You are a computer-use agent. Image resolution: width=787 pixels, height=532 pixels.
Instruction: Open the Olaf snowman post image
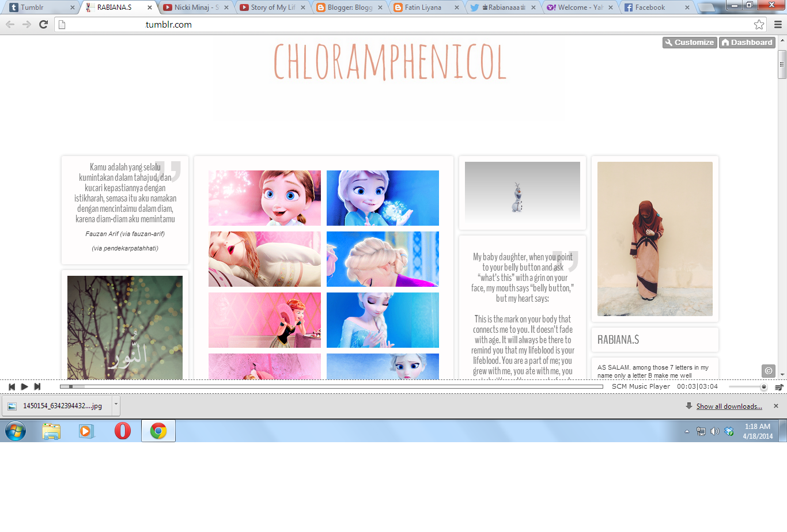[523, 193]
